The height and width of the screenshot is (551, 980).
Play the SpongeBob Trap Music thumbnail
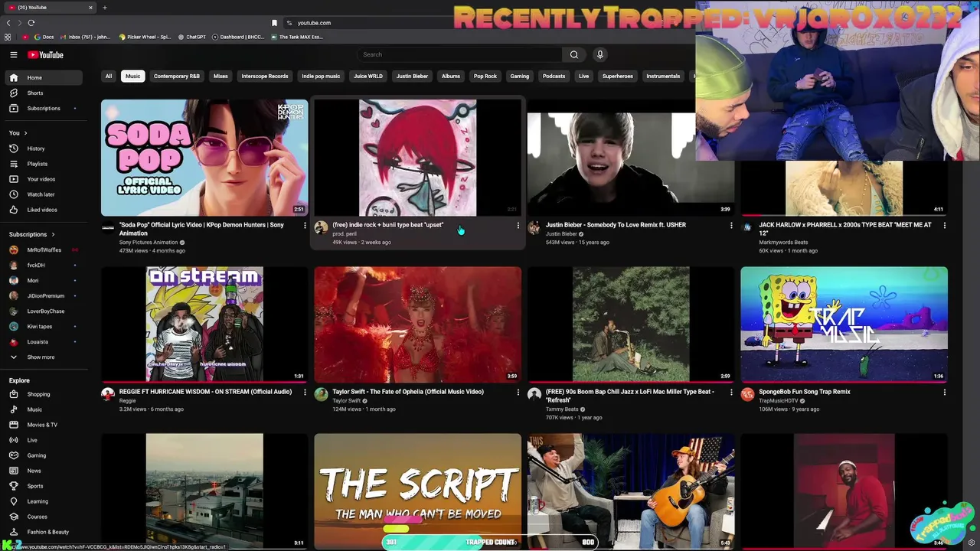[844, 324]
